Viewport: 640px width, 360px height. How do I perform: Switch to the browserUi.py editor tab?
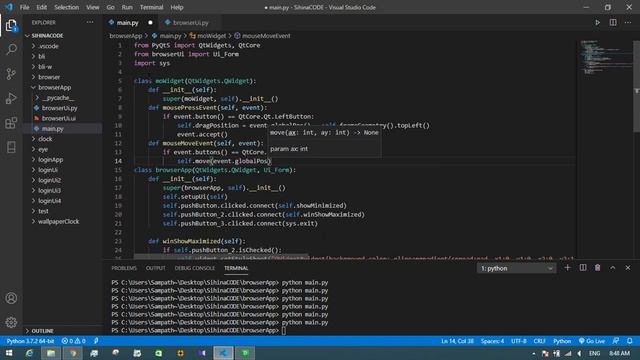(190, 22)
